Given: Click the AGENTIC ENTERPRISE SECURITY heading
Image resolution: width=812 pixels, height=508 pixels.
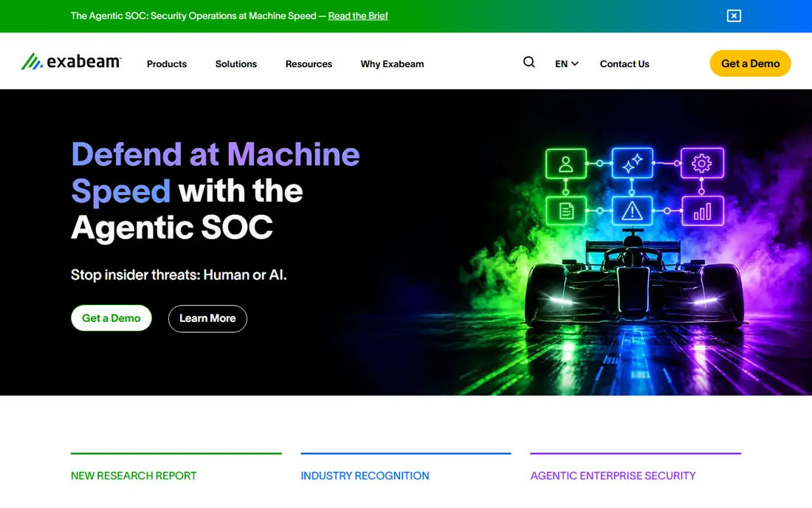Looking at the screenshot, I should (613, 476).
